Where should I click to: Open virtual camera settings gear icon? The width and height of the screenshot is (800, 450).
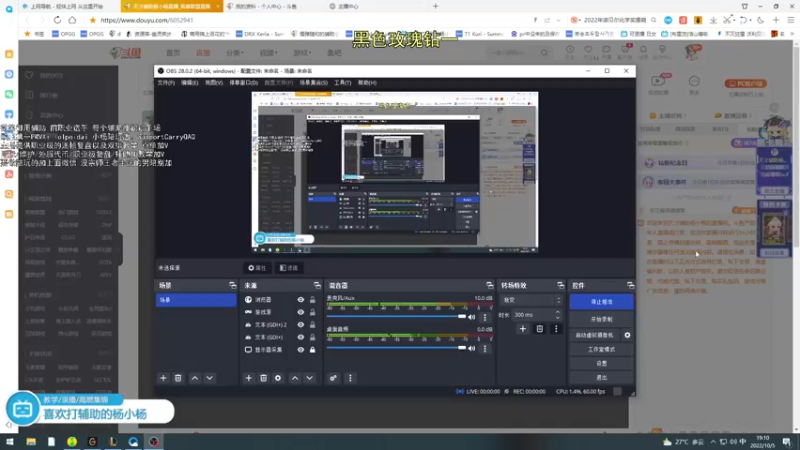[x=627, y=335]
